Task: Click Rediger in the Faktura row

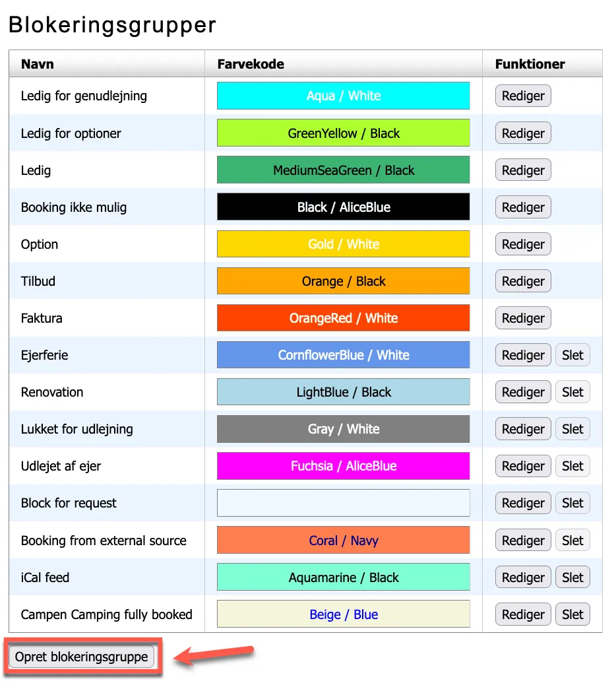Action: [523, 318]
